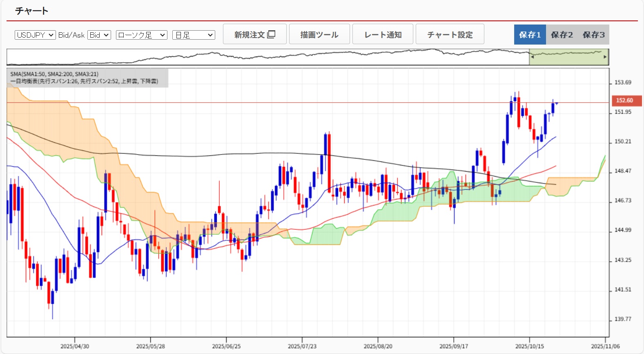The height and width of the screenshot is (354, 644).
Task: Open the 描画ツール drawing tools
Action: pyautogui.click(x=319, y=34)
